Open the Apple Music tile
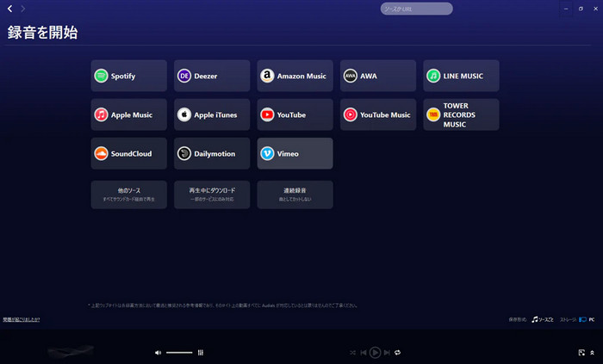Image resolution: width=603 pixels, height=364 pixels. [128, 114]
